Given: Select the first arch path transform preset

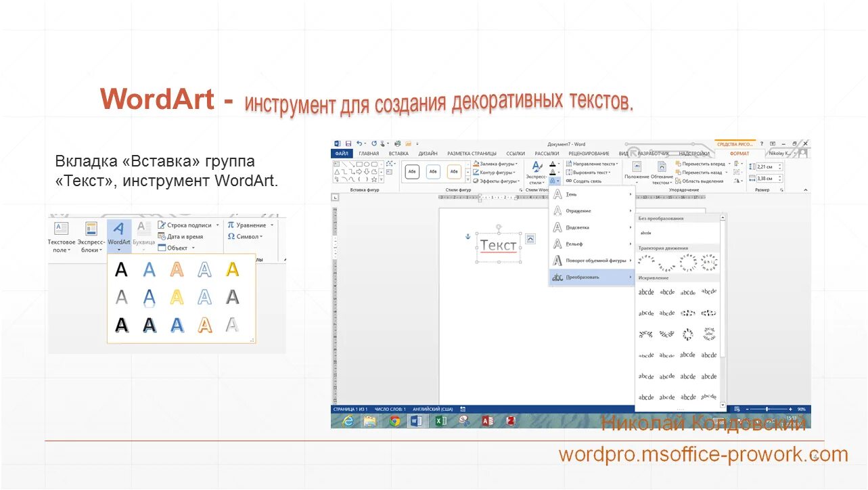Looking at the screenshot, I should point(647,261).
